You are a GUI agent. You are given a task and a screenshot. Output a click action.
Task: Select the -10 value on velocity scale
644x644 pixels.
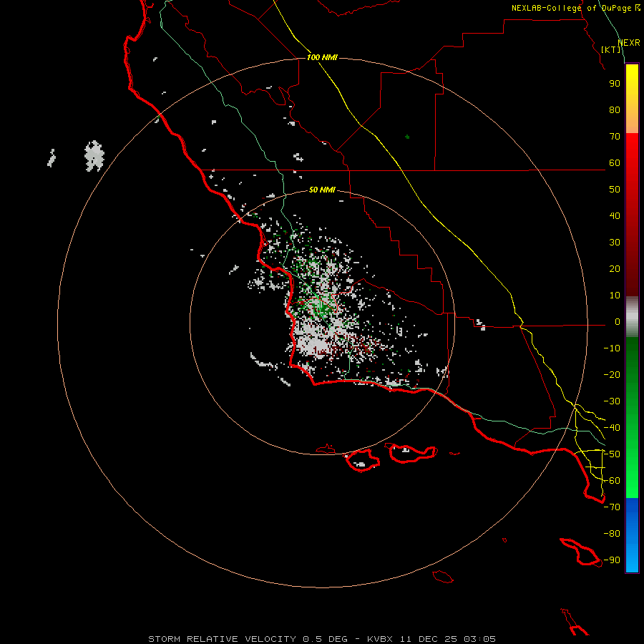tap(612, 348)
